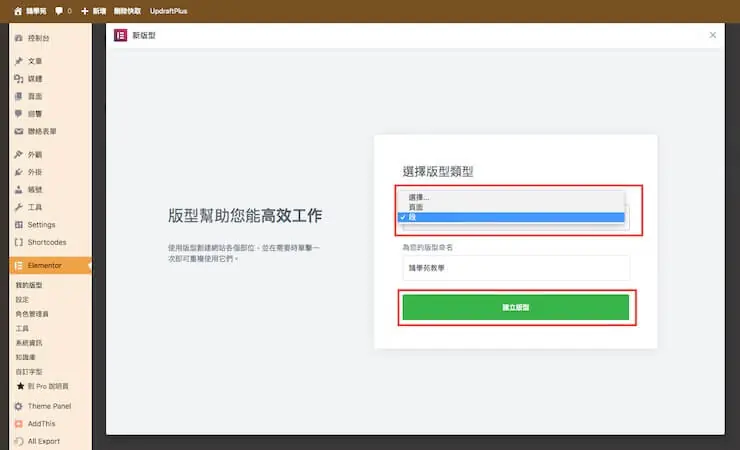Click the Settings sliders icon in sidebar

pyautogui.click(x=18, y=225)
